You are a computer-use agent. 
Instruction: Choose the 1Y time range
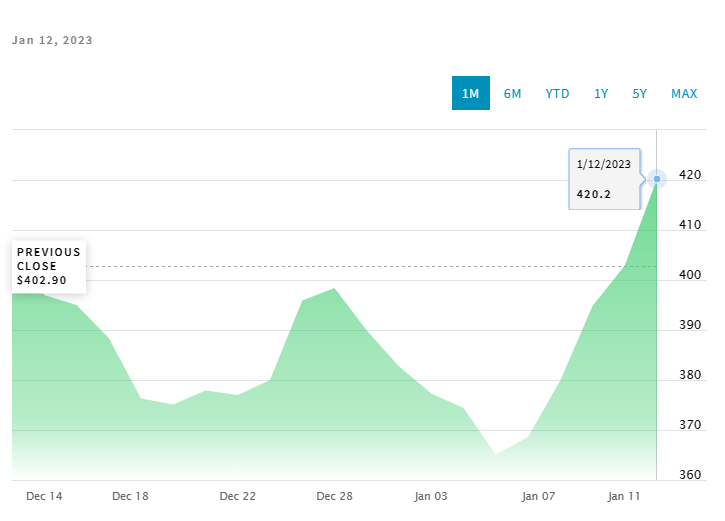[601, 93]
